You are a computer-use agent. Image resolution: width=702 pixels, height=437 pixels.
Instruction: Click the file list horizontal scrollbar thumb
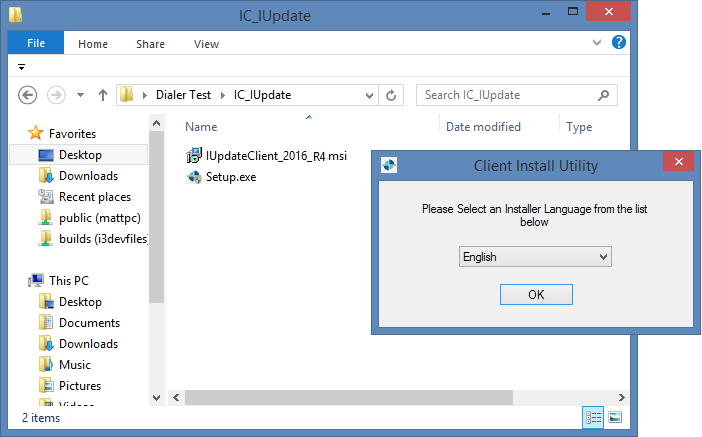(x=349, y=398)
